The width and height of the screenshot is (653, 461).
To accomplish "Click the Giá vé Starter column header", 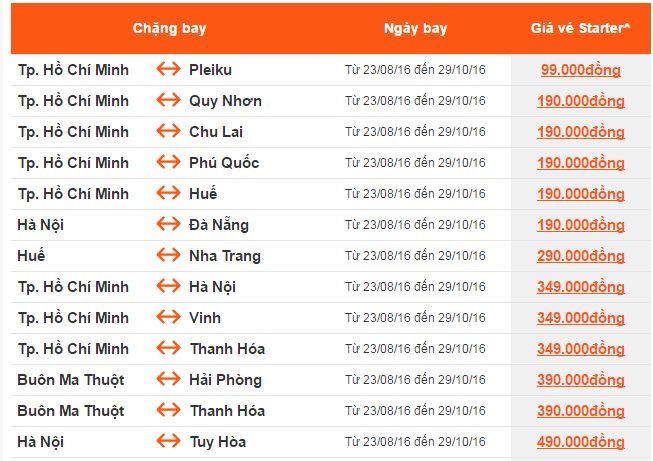I will (x=580, y=28).
